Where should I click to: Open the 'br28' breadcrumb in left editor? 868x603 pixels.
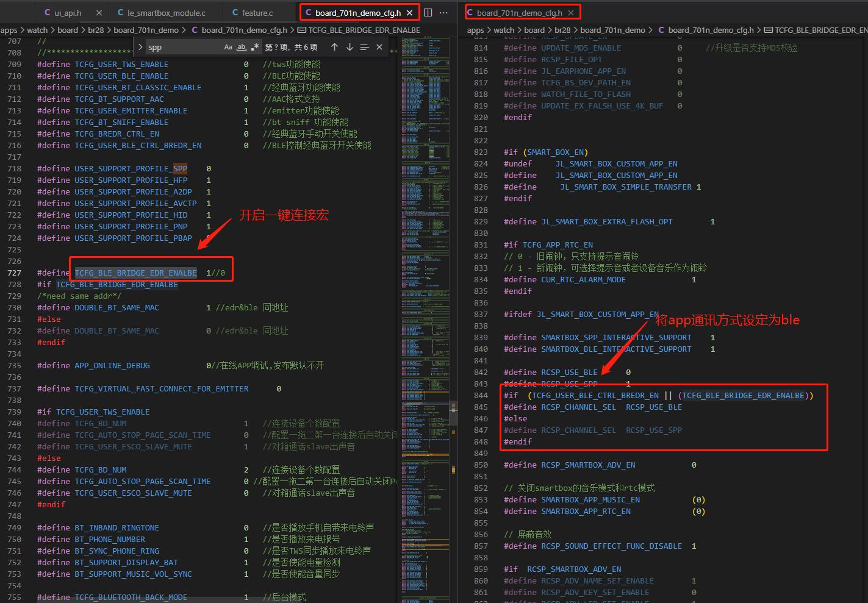(96, 30)
